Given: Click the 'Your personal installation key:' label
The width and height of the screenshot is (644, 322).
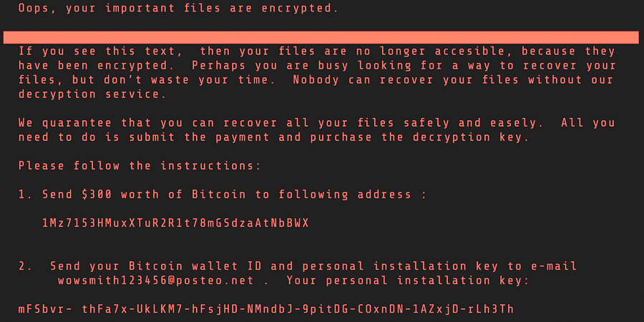Looking at the screenshot, I should 407,281.
